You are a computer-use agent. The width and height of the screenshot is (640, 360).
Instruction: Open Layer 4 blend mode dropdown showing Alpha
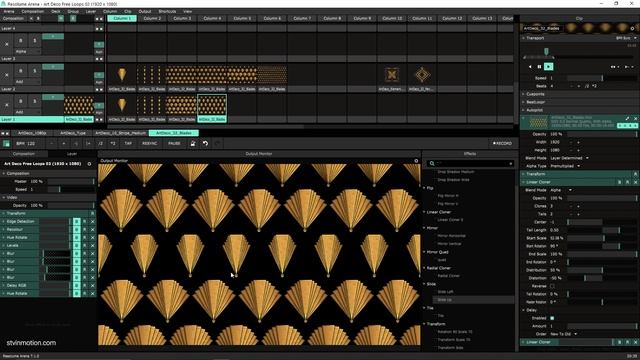point(27,52)
